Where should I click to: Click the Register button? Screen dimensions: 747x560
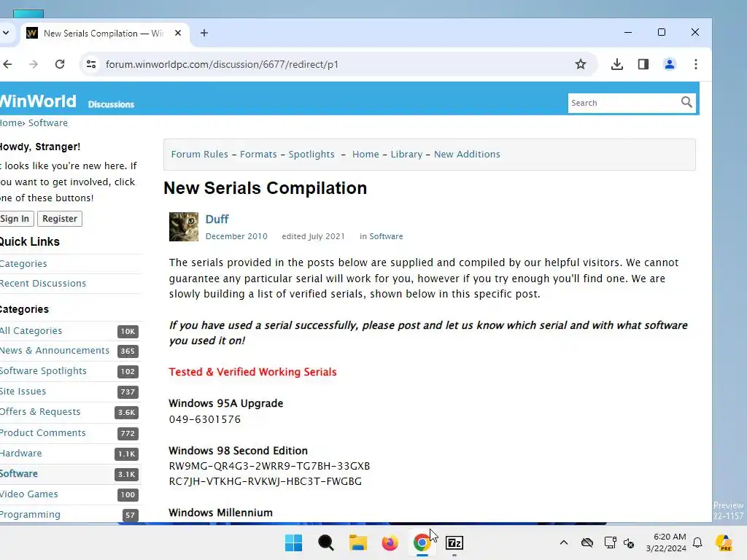pyautogui.click(x=60, y=219)
